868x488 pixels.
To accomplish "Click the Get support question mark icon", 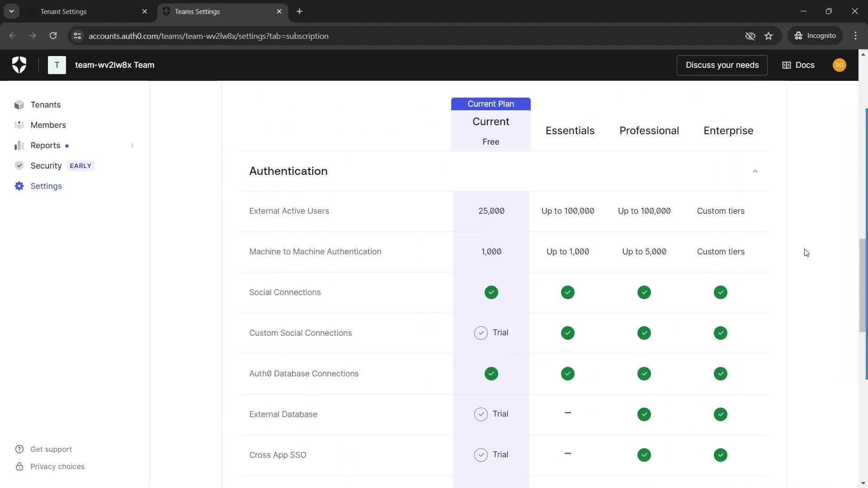I will pyautogui.click(x=19, y=449).
